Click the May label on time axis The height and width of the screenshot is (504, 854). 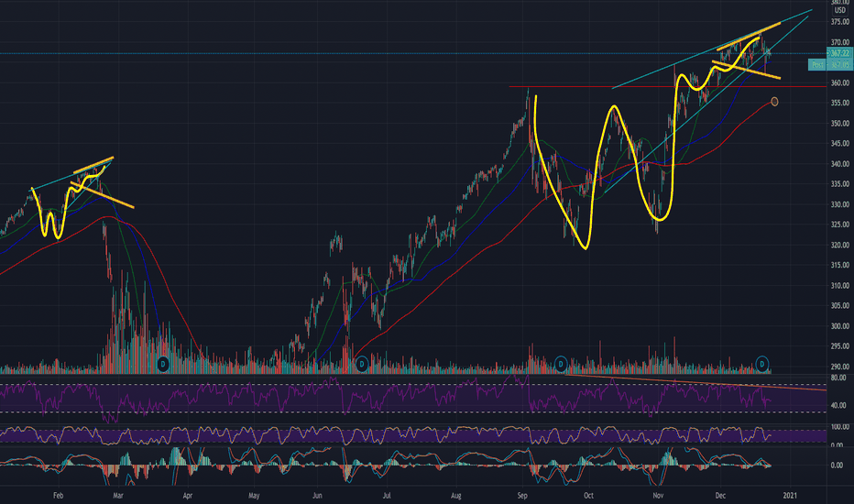point(254,496)
